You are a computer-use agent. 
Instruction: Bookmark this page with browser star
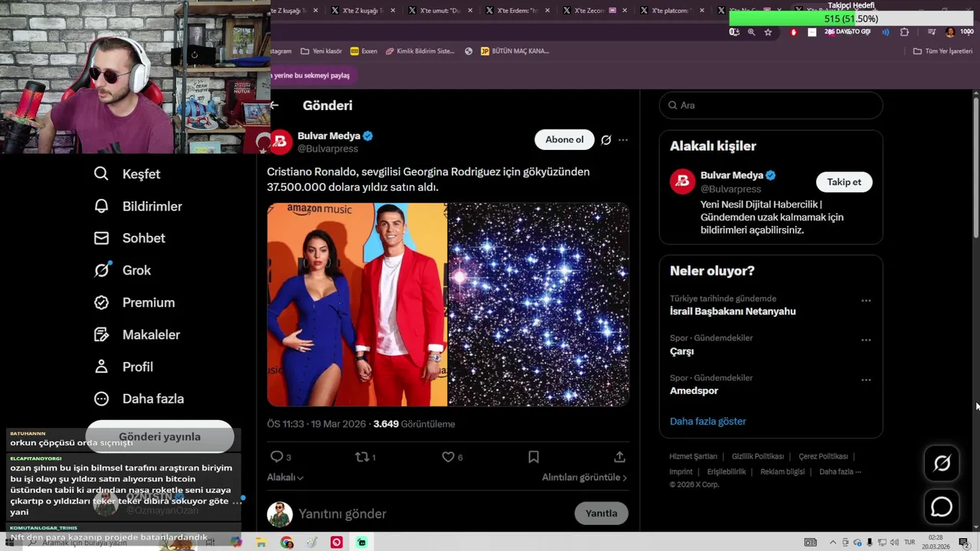pos(768,32)
